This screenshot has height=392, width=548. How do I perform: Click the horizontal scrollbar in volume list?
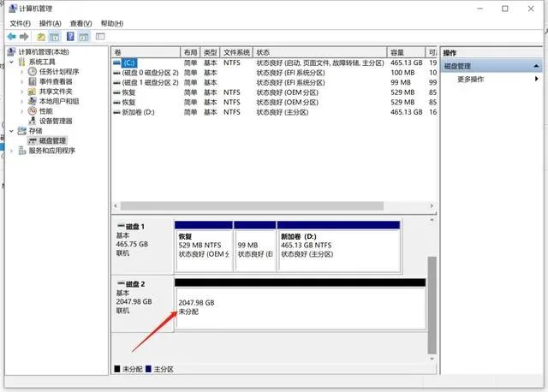(x=252, y=206)
